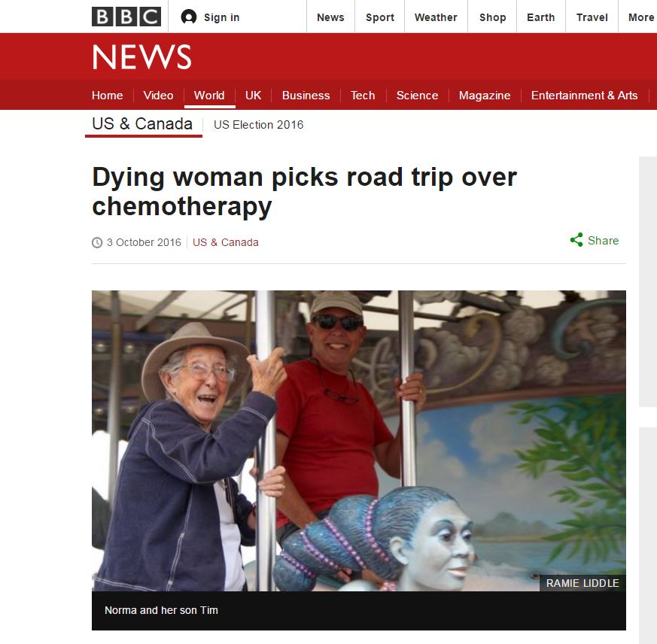Expand the More menu in the top bar
The height and width of the screenshot is (644, 657).
tap(640, 17)
